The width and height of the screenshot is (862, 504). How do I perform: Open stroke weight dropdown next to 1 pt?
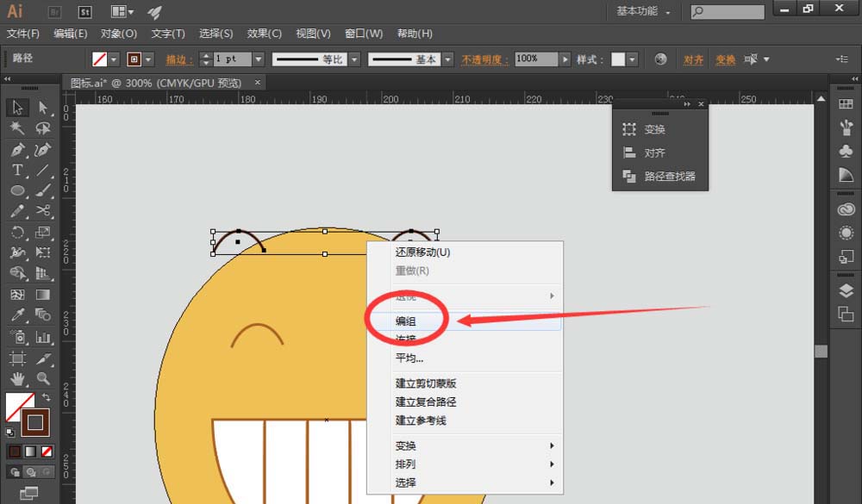click(x=259, y=59)
